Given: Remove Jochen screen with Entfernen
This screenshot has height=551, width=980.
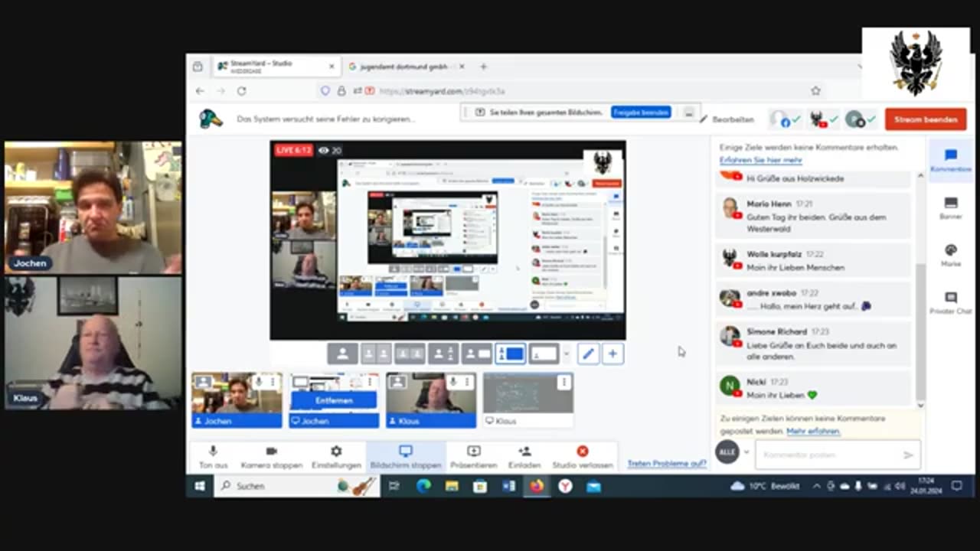Looking at the screenshot, I should tap(334, 400).
